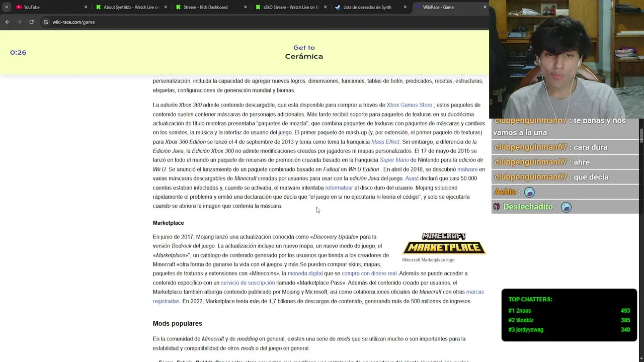Switch to Lista de deseados de Synth tab
Image resolution: width=644 pixels, height=362 pixels.
(370, 7)
